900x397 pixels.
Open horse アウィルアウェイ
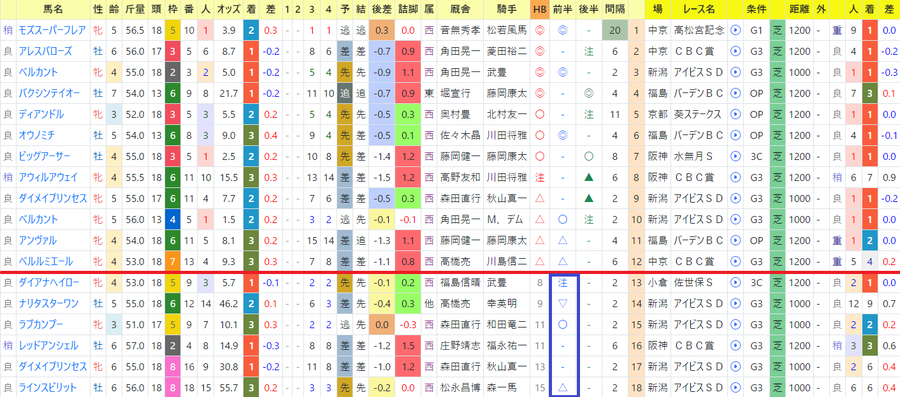click(49, 177)
